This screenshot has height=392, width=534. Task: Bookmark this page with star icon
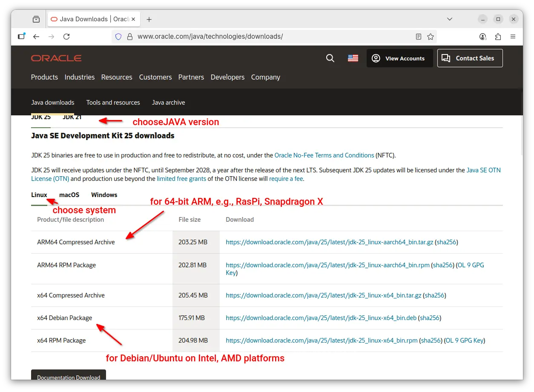pyautogui.click(x=431, y=37)
